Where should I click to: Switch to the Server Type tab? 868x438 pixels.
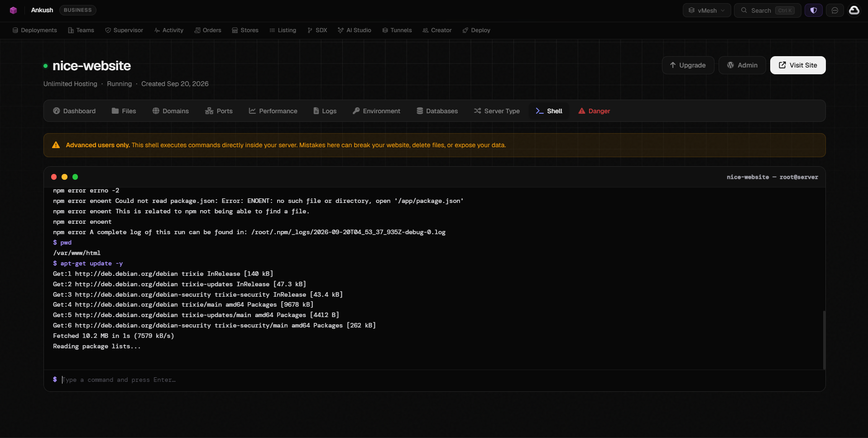(497, 111)
